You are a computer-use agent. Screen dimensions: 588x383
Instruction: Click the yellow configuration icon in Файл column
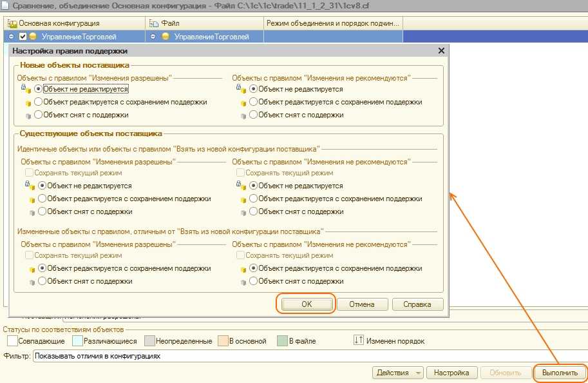[x=166, y=37]
